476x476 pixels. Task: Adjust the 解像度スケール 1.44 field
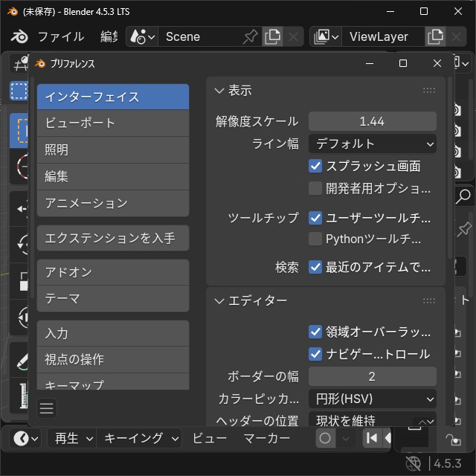tap(373, 121)
